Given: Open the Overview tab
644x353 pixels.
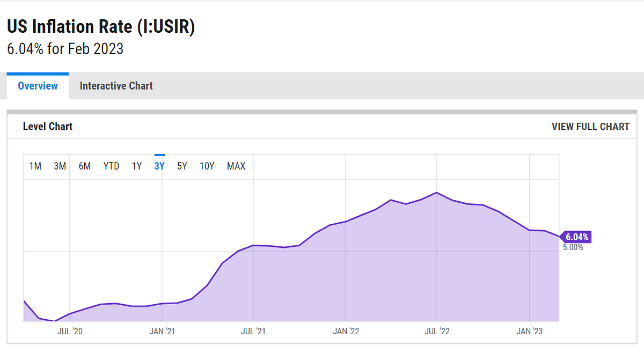Looking at the screenshot, I should [x=38, y=86].
